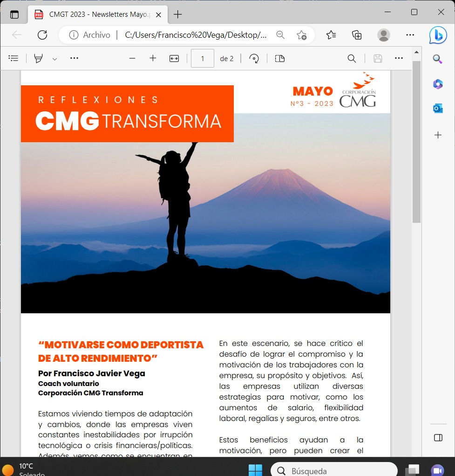Screen dimensions: 455x476
Task: Zoom in on the PDF document
Action: pos(153,58)
